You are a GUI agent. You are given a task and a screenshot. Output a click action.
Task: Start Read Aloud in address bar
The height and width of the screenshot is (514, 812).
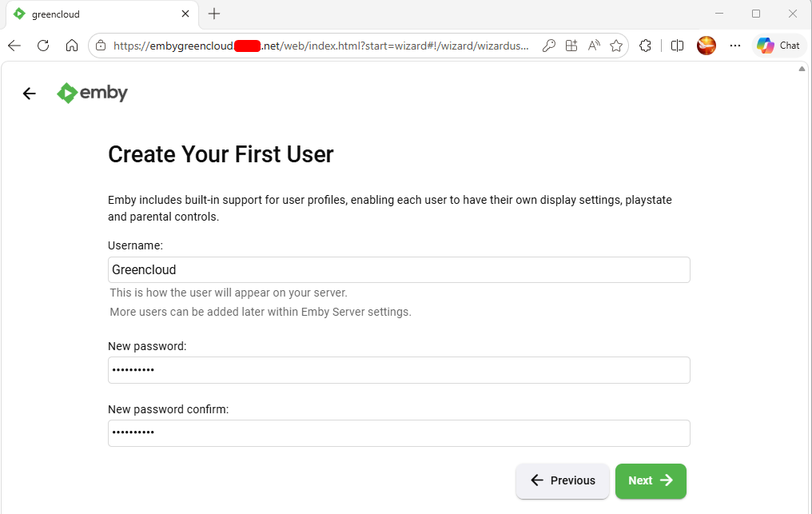point(594,46)
